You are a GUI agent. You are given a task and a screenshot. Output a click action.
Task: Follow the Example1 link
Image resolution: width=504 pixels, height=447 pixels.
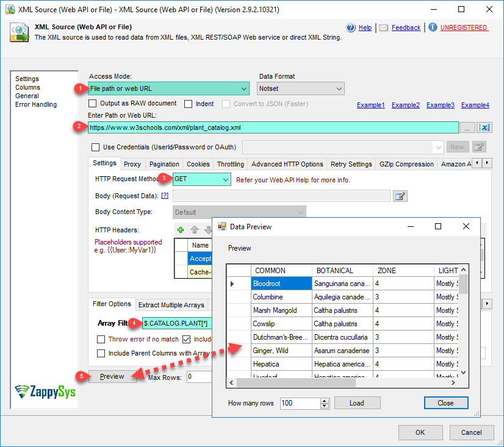click(x=371, y=105)
